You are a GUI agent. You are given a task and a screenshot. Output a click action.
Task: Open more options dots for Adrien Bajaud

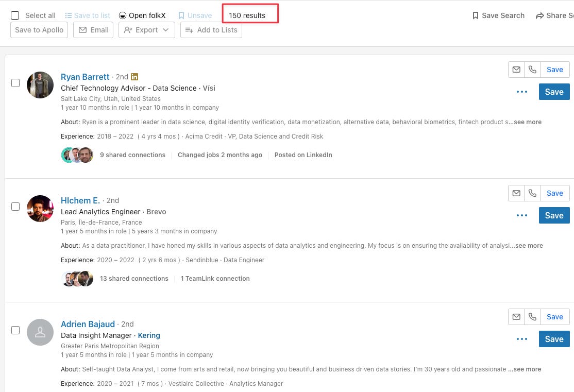[522, 339]
